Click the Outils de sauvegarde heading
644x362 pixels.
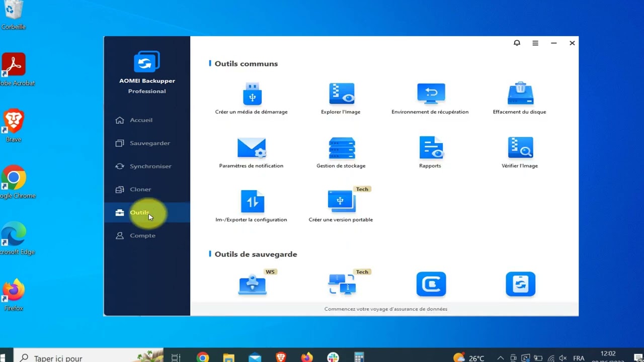[256, 254]
